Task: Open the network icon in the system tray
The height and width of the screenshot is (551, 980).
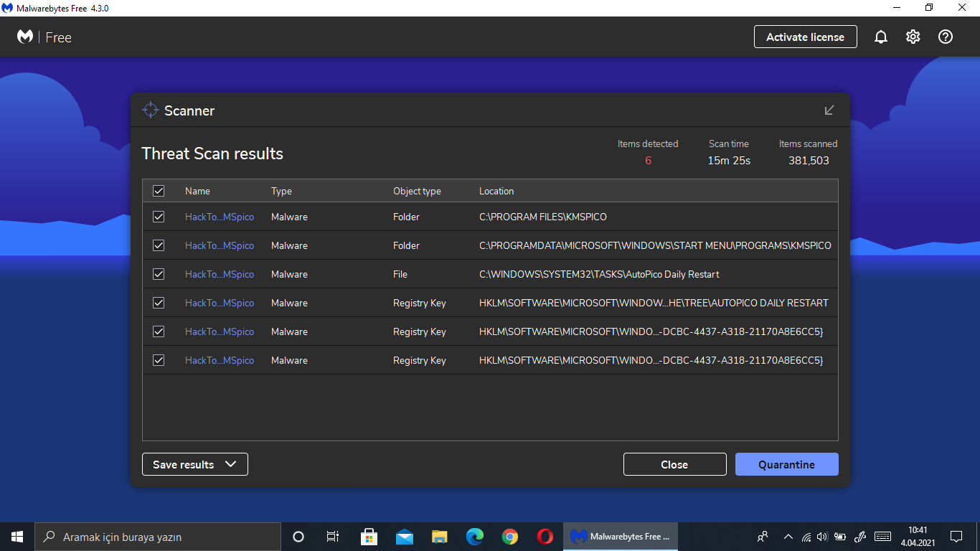Action: (x=806, y=537)
